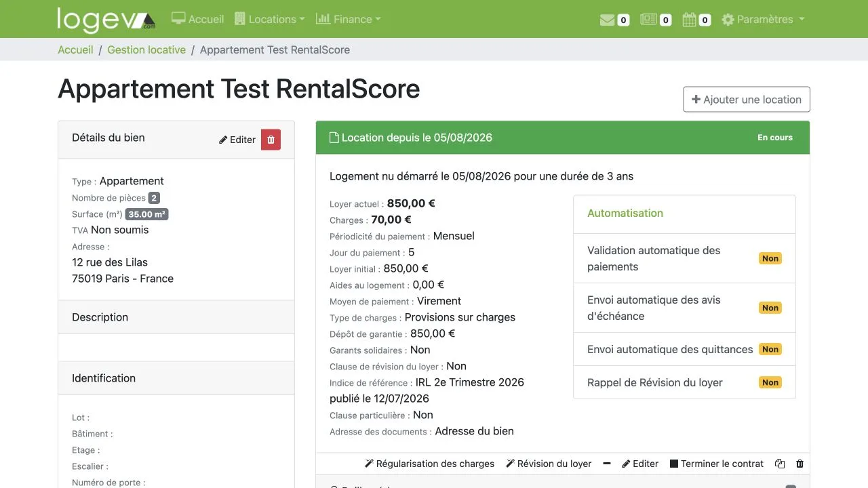Edit the rental contract
Screen dimensions: 868x488
point(640,464)
